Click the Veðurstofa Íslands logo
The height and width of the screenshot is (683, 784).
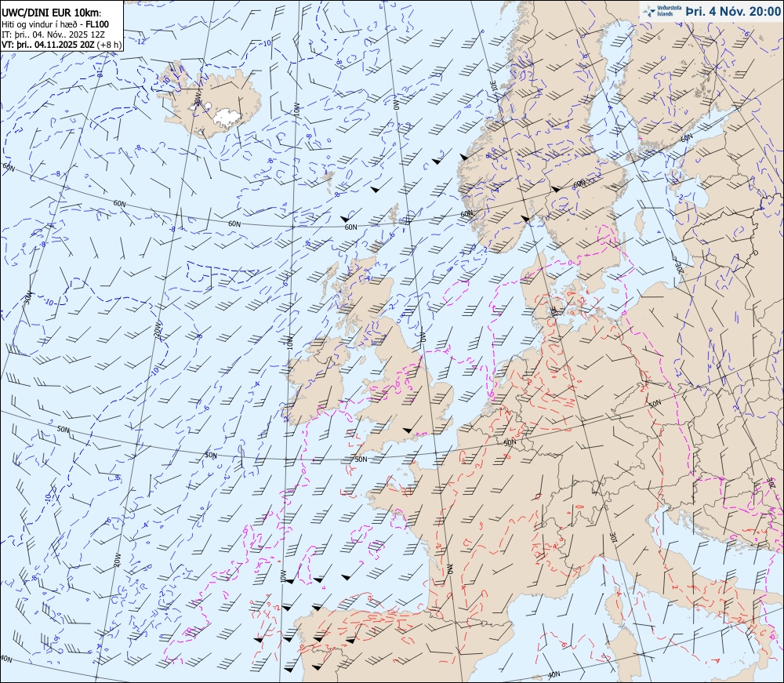click(662, 11)
